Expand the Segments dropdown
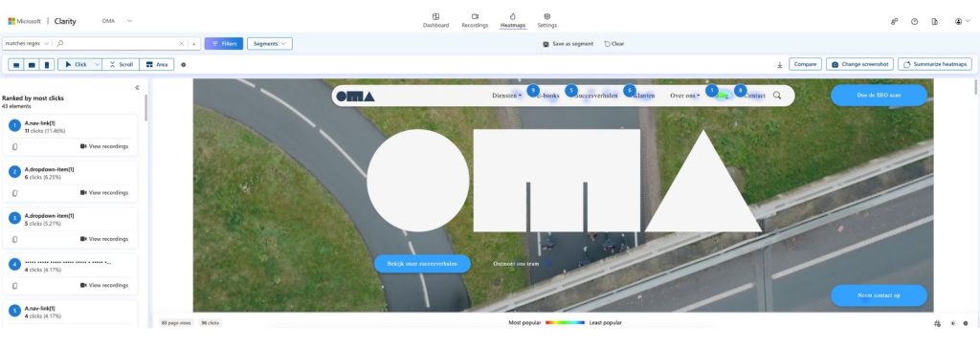This screenshot has height=348, width=980. (269, 44)
